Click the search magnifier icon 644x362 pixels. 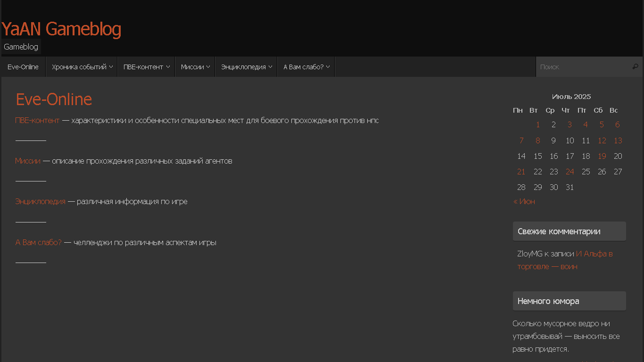pyautogui.click(x=635, y=67)
